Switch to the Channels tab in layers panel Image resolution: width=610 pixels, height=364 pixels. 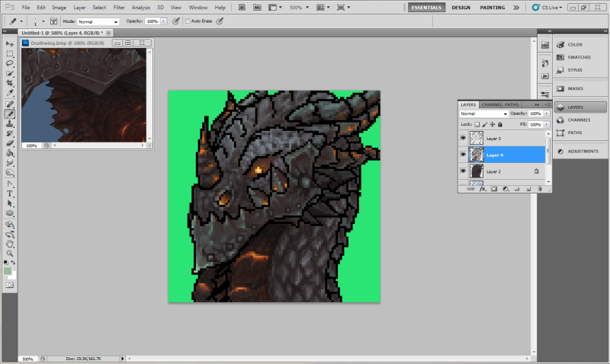tap(491, 104)
